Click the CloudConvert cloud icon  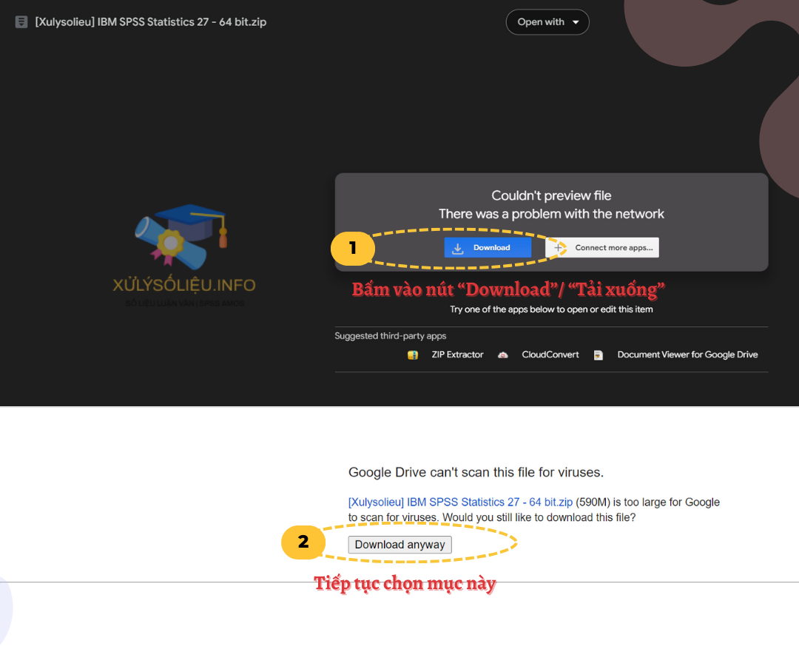[x=503, y=355]
